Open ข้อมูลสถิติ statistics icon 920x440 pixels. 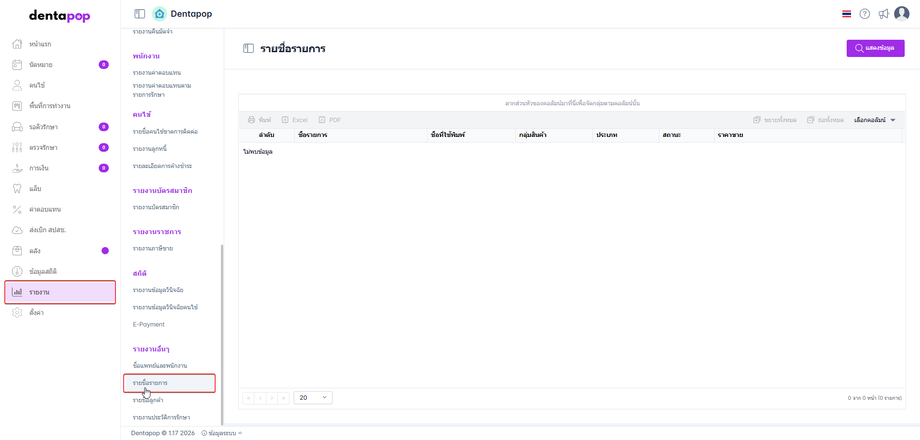tap(17, 271)
